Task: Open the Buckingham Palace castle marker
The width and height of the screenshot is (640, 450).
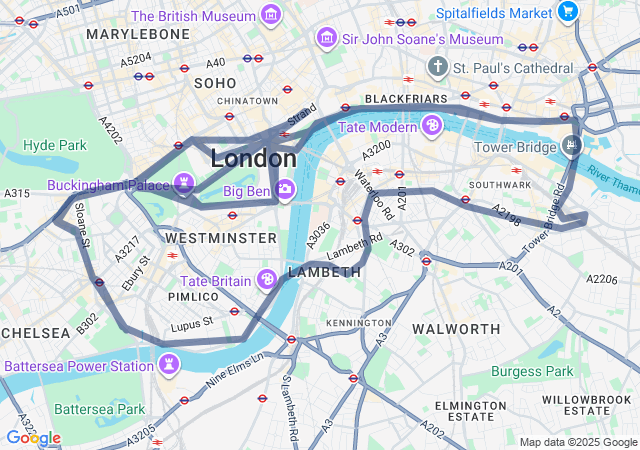Action: tap(183, 183)
